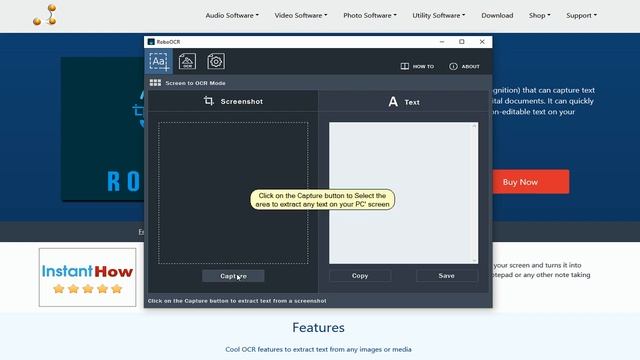Maximize the RoboOCR window
This screenshot has height=360, width=640.
pyautogui.click(x=462, y=42)
